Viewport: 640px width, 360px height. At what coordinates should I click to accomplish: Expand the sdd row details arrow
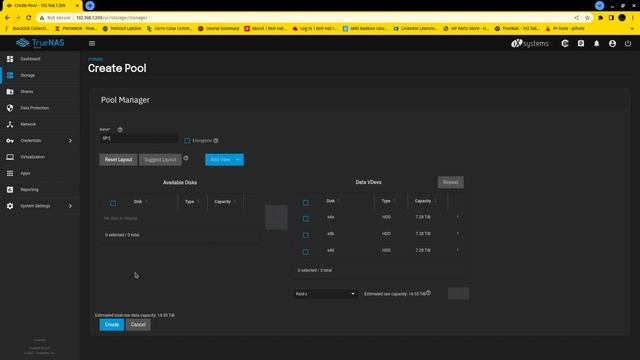click(x=458, y=250)
